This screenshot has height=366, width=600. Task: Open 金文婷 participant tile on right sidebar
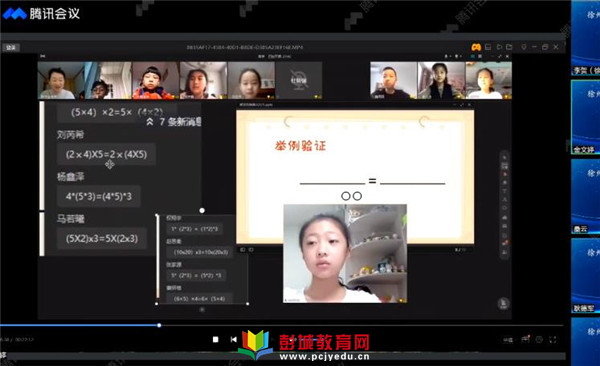coord(585,117)
